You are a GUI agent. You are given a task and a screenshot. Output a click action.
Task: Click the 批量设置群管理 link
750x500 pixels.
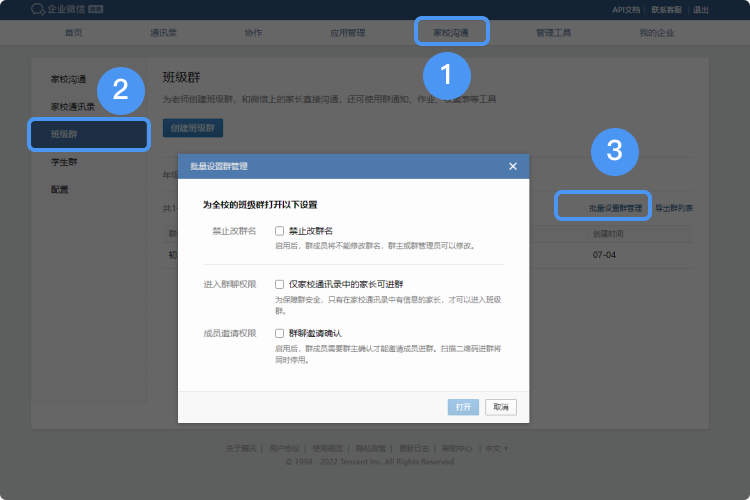coord(615,208)
